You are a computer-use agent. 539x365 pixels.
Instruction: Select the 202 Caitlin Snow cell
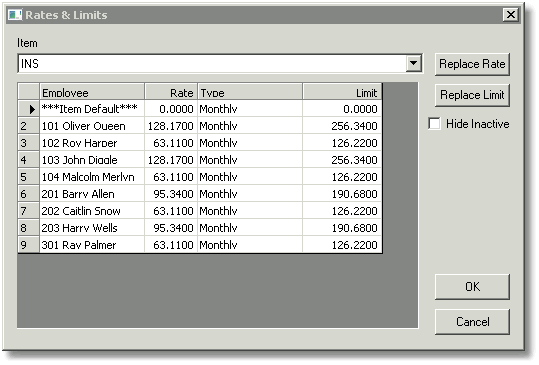coord(92,211)
